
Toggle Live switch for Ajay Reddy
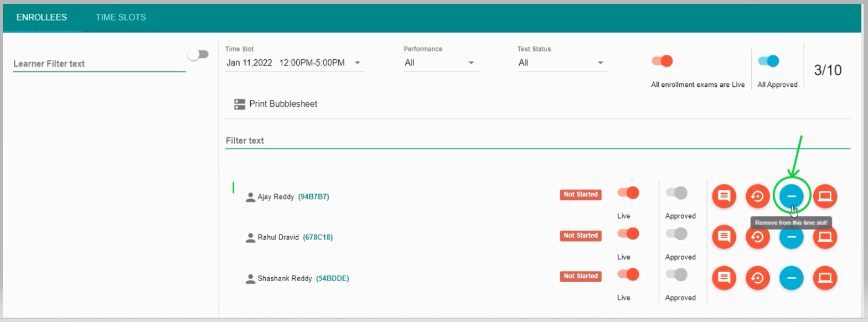click(x=628, y=193)
